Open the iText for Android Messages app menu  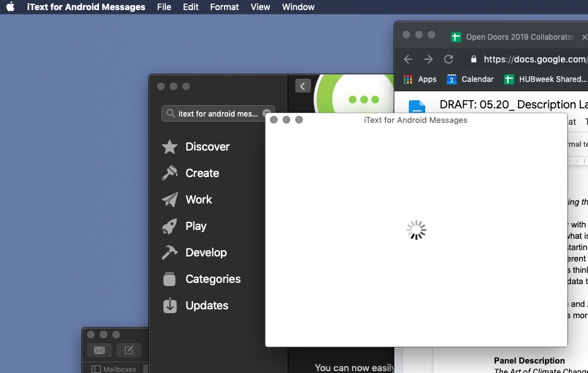[86, 7]
